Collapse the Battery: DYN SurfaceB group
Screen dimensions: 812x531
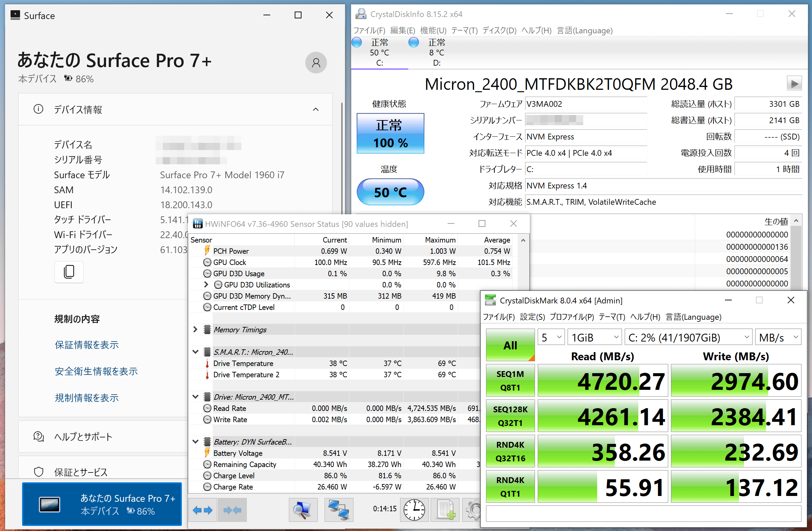pos(195,441)
